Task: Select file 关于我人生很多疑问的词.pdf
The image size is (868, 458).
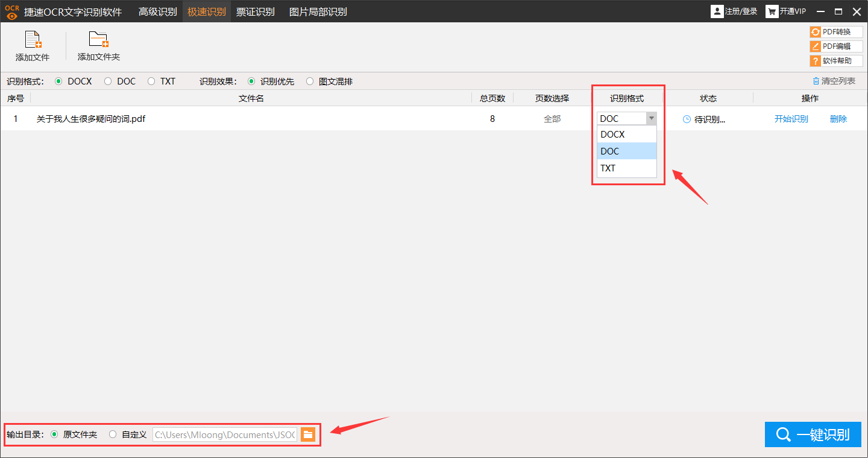Action: coord(91,119)
